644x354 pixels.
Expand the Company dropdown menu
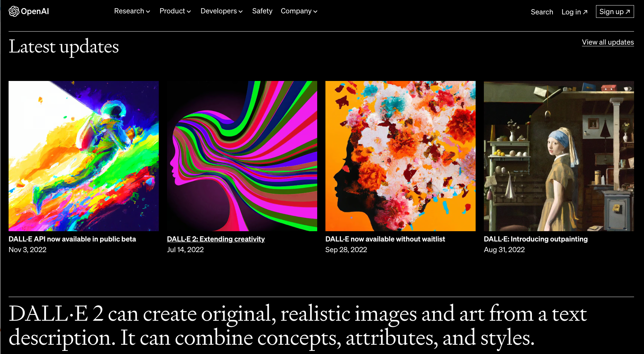[x=299, y=11]
